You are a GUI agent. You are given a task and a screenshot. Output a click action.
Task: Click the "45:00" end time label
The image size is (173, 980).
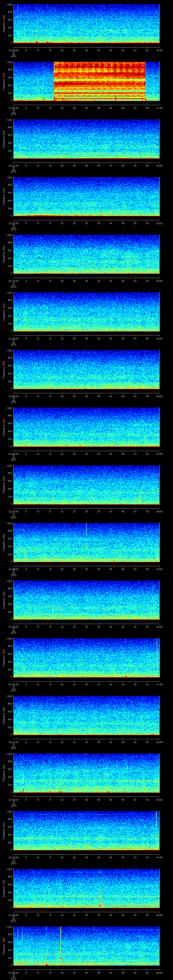[160, 915]
